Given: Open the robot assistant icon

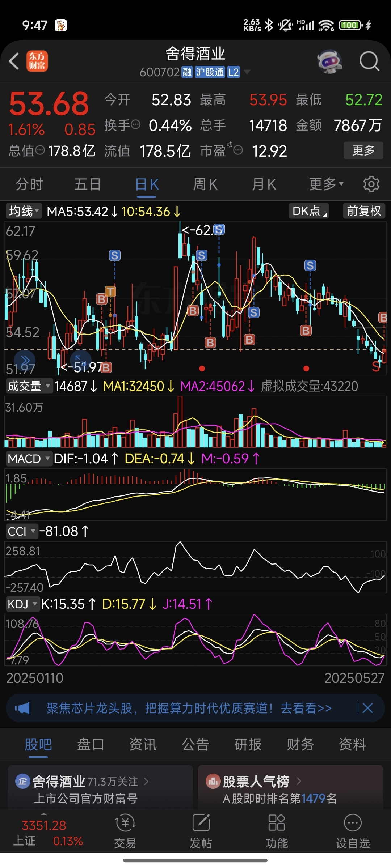Looking at the screenshot, I should coord(329,61).
